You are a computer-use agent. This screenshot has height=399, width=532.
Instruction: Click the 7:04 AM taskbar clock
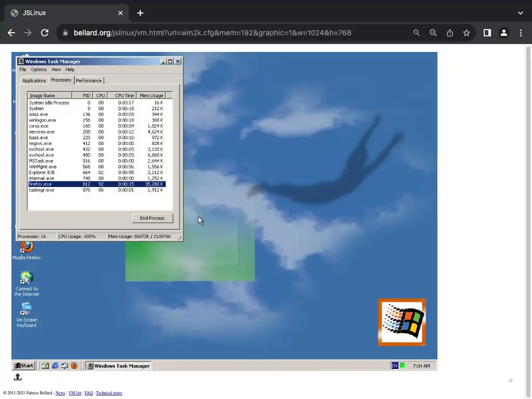(421, 366)
